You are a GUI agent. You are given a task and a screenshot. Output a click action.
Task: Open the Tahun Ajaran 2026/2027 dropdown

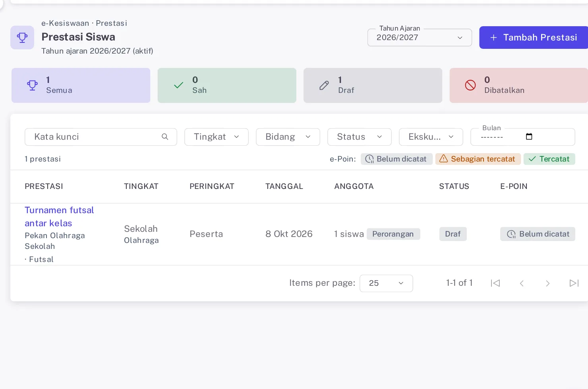(420, 37)
